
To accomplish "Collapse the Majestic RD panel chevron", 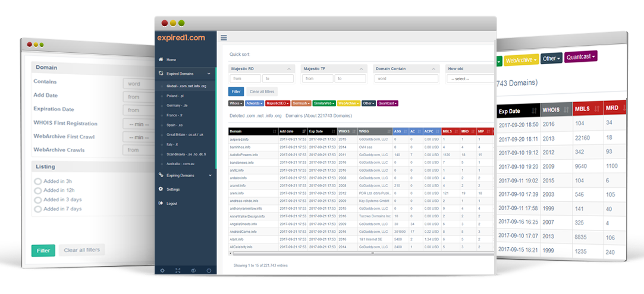I will (x=289, y=69).
